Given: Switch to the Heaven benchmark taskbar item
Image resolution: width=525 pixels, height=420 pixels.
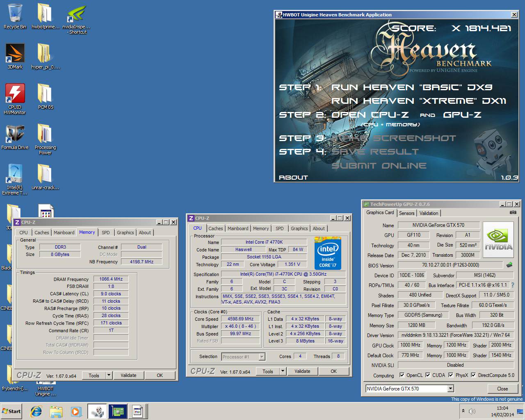Looking at the screenshot, I should 98,411.
